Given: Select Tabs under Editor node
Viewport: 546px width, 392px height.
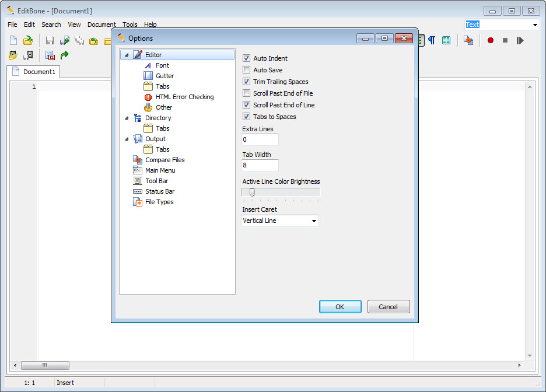Looking at the screenshot, I should point(163,86).
